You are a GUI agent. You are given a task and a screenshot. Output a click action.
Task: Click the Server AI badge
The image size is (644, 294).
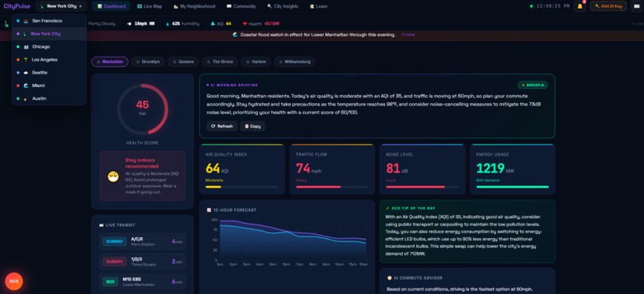[x=533, y=85]
